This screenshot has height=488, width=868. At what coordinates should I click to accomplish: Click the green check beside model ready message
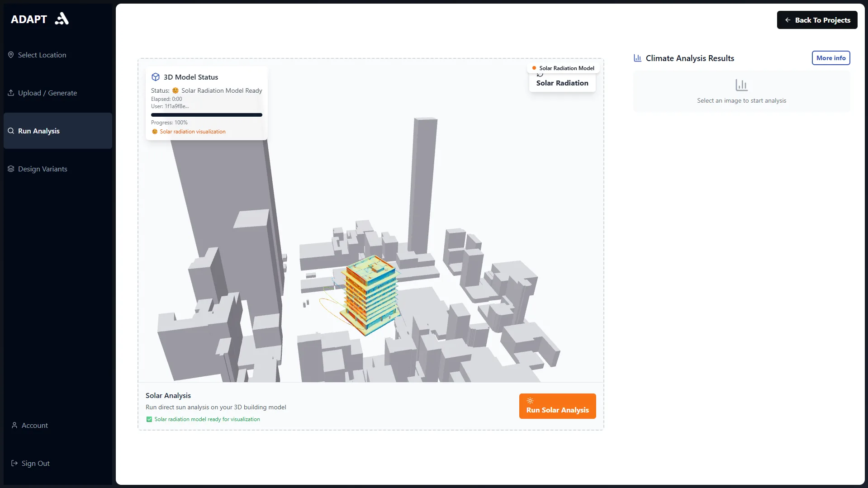pyautogui.click(x=149, y=419)
